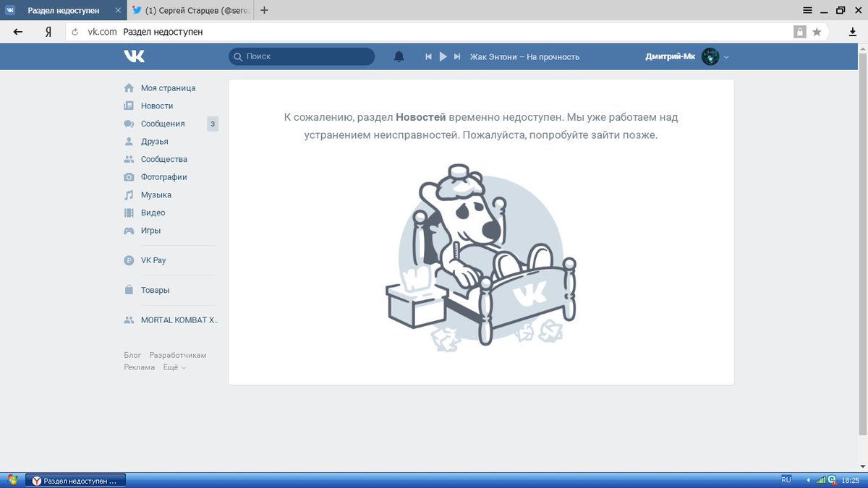The height and width of the screenshot is (488, 868).
Task: Open a new browser tab
Action: pyautogui.click(x=263, y=10)
